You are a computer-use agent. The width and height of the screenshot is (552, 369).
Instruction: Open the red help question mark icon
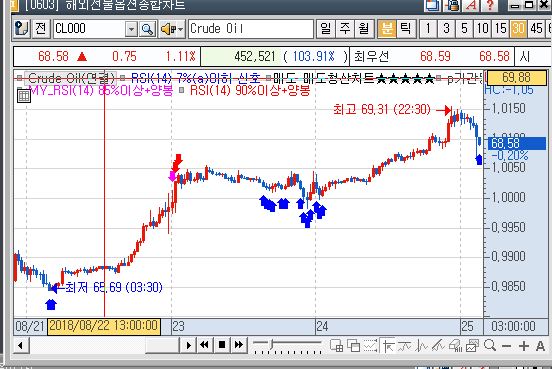(489, 5)
